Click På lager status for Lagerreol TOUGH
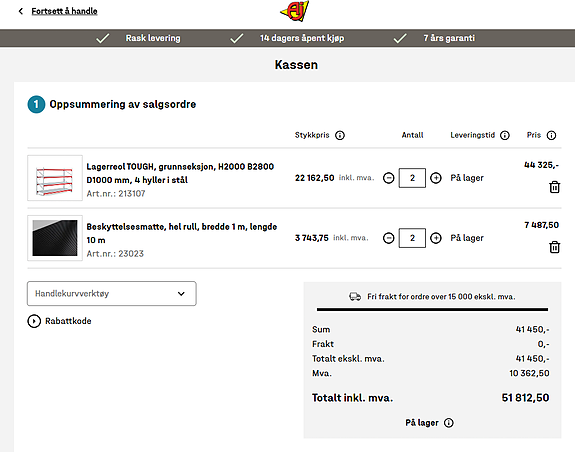The image size is (575, 452). tap(467, 178)
